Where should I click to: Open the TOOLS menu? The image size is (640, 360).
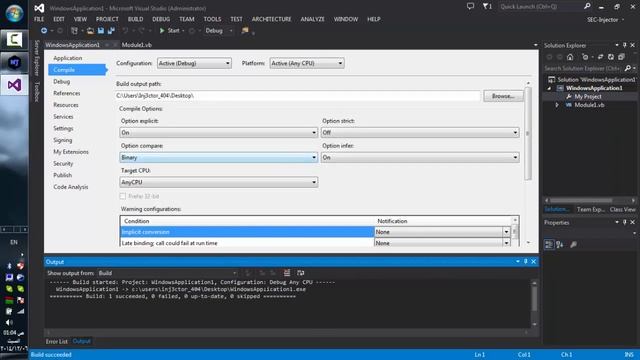[212, 19]
